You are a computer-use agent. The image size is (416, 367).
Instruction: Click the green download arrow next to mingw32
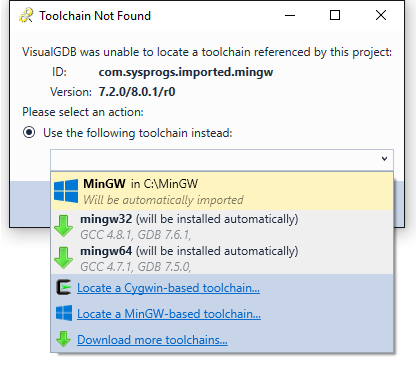63,226
